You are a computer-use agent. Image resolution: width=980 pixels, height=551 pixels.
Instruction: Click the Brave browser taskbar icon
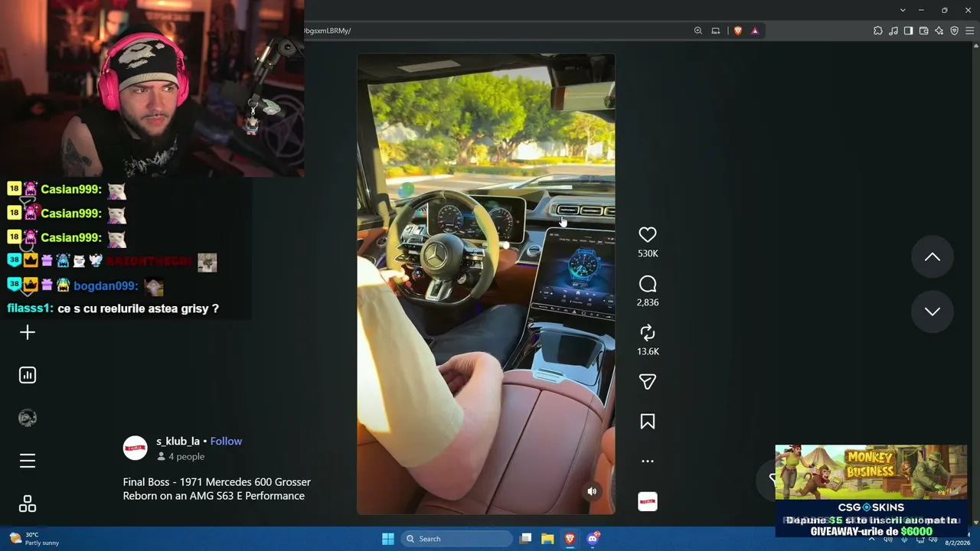(x=570, y=539)
